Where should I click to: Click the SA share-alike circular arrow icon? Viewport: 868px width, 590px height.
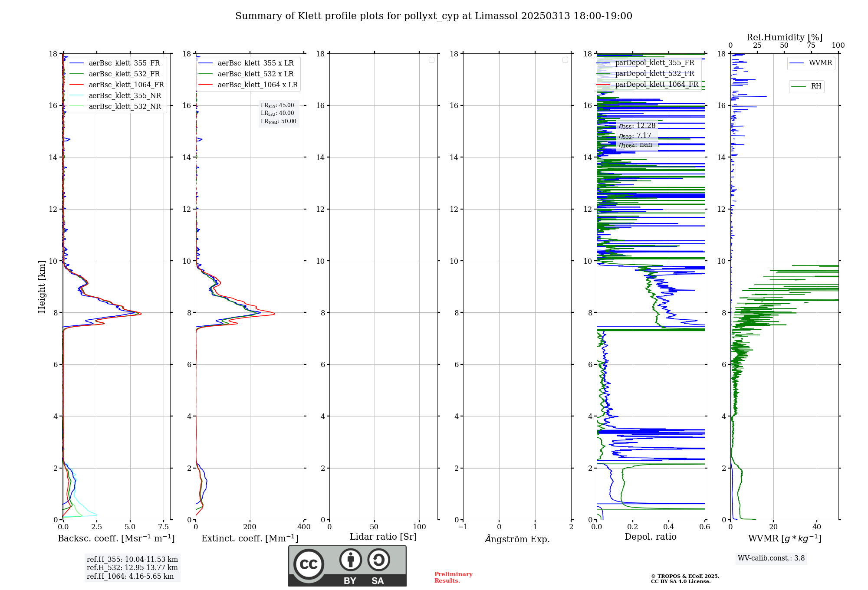pyautogui.click(x=378, y=560)
